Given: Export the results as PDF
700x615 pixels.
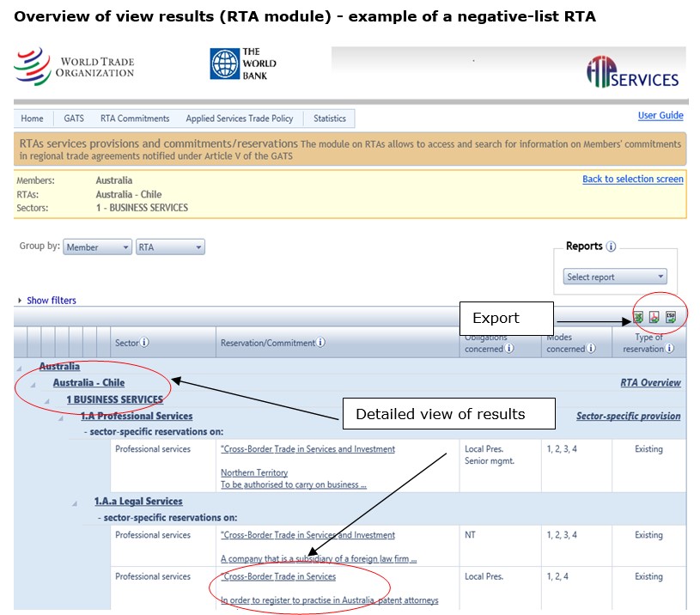Looking at the screenshot, I should (654, 317).
